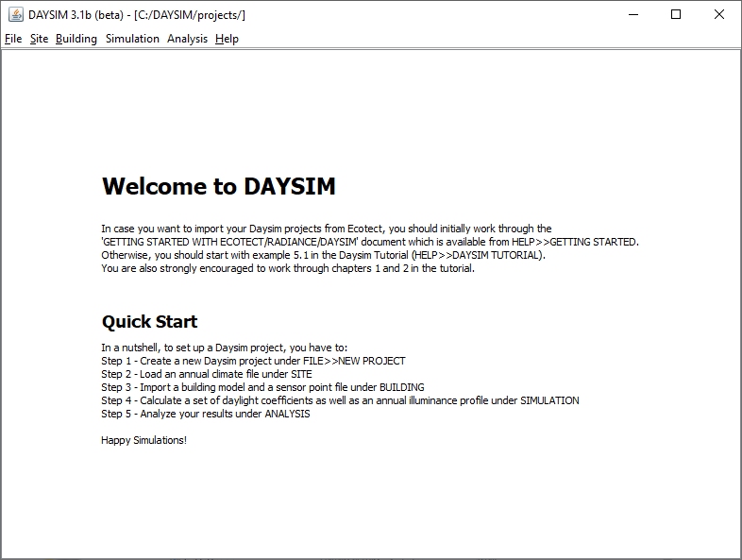Click the 'Otherwise, you should start with example 5.1' line
Viewport: 742px width, 560px height.
(323, 255)
